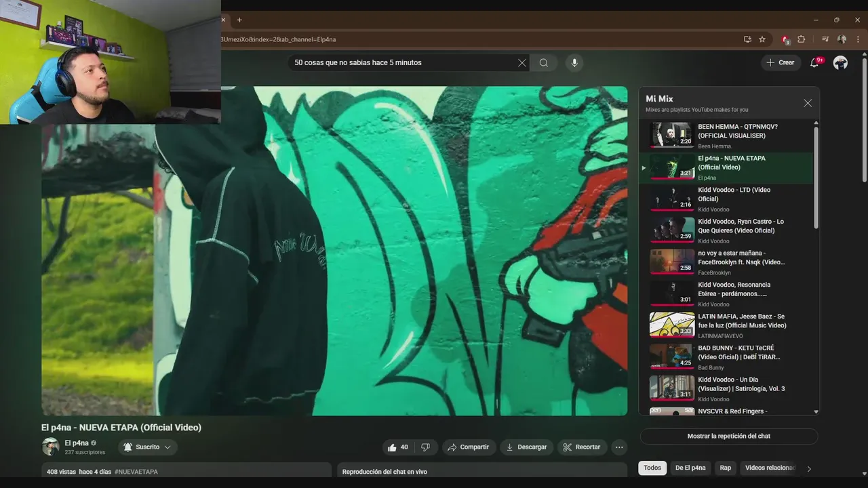Play no voy a estar mañana - FaceBrooklyn
Viewport: 868px width, 488px height.
point(726,262)
